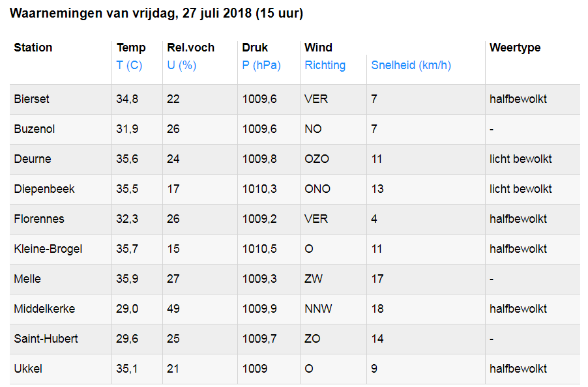Click the Middelkerke station name
The image size is (588, 387).
point(44,309)
